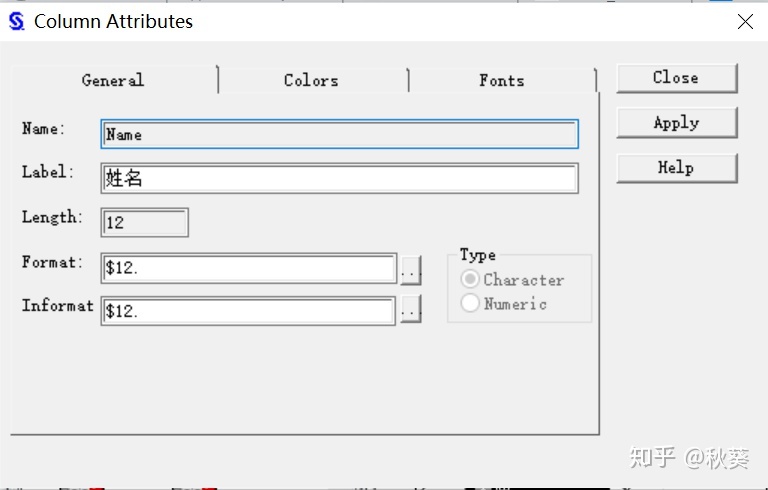Image resolution: width=768 pixels, height=490 pixels.
Task: Select the Length field showing 12
Action: 144,222
